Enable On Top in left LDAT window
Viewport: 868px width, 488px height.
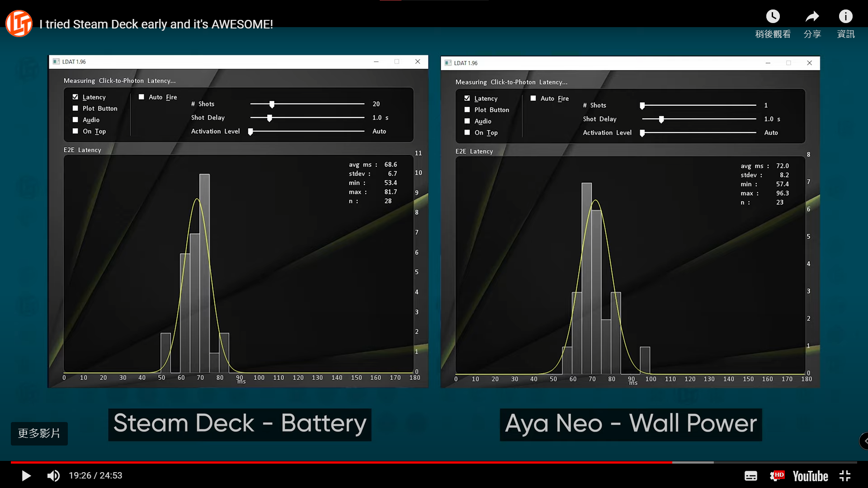point(75,131)
